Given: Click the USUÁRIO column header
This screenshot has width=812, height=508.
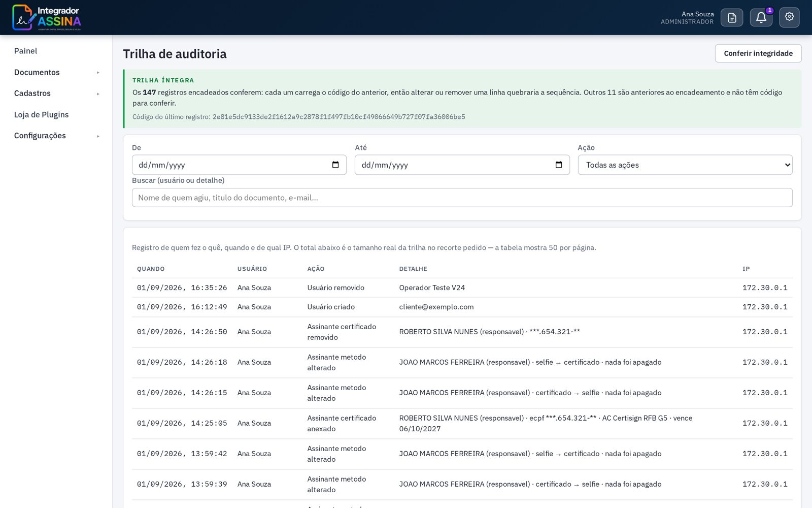Looking at the screenshot, I should pos(252,269).
